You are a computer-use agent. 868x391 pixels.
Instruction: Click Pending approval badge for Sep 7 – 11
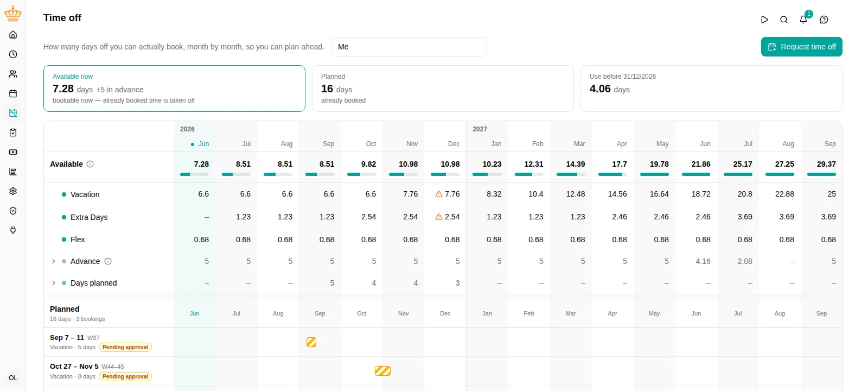[x=125, y=348]
